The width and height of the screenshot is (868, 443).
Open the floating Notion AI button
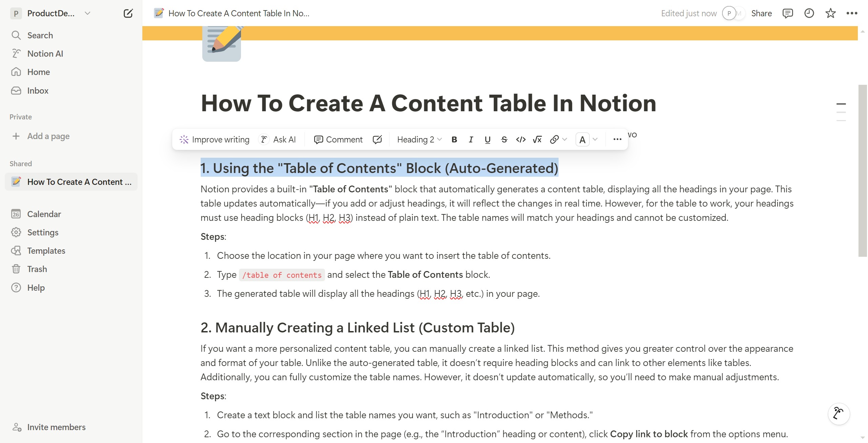click(839, 413)
